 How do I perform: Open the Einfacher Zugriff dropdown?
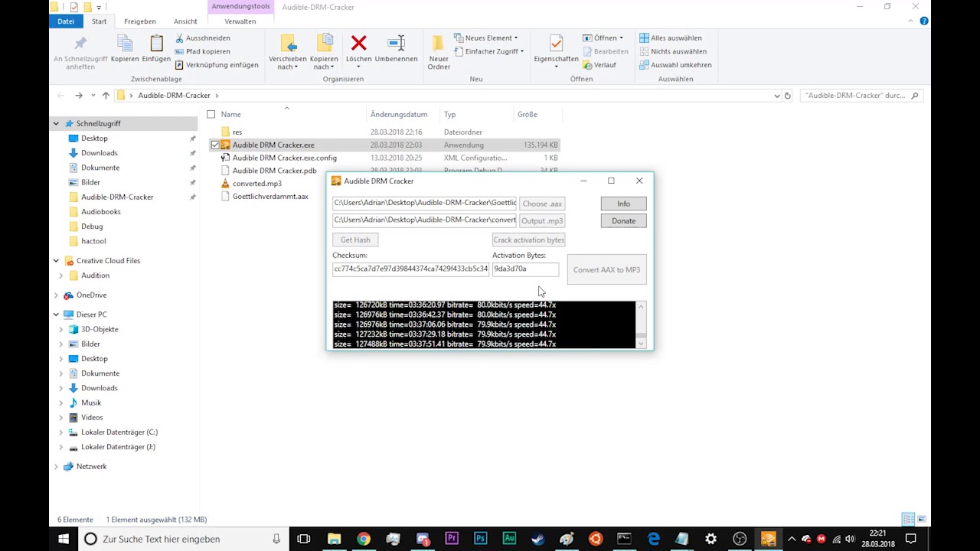[488, 51]
